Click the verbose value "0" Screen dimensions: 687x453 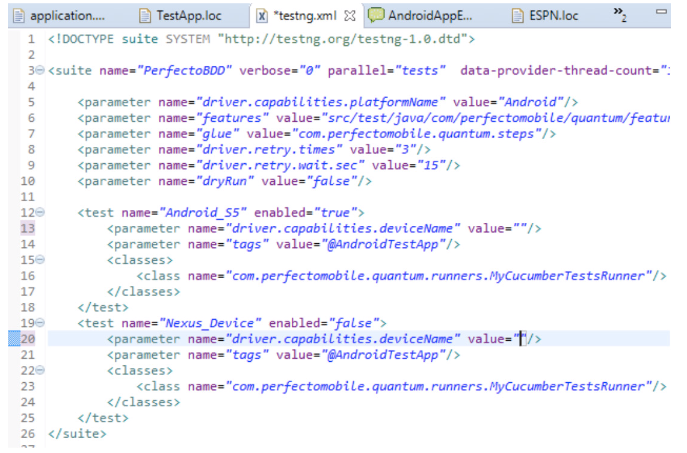[x=310, y=71]
